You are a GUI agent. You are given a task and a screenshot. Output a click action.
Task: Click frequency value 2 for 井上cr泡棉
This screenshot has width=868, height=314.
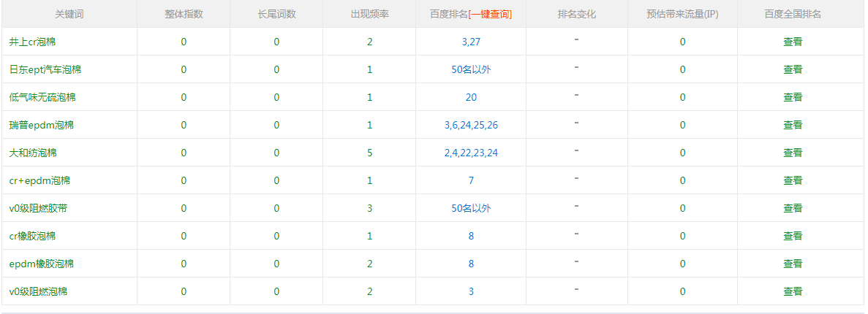370,42
